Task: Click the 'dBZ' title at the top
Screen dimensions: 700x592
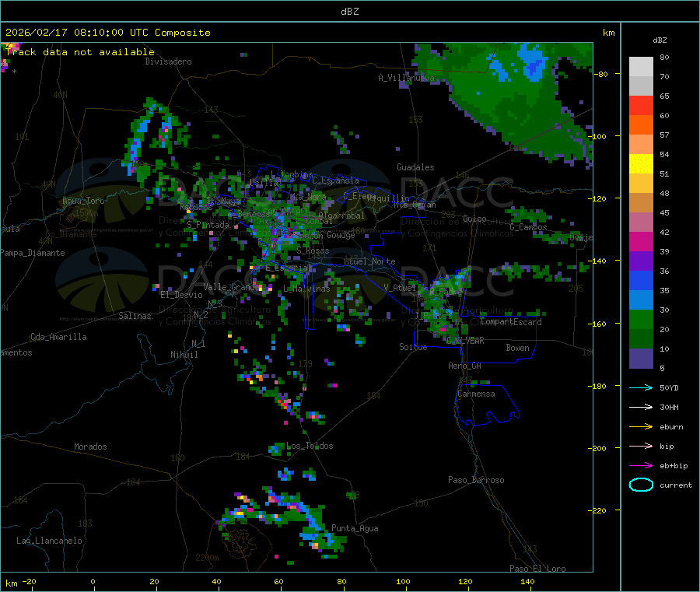Action: tap(349, 11)
